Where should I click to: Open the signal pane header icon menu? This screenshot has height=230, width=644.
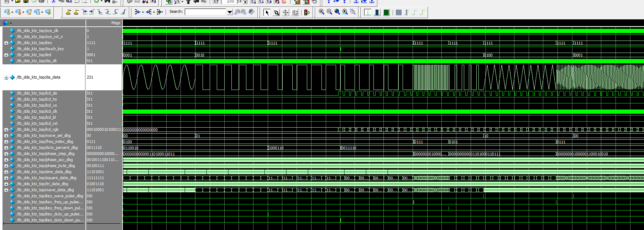click(x=6, y=23)
